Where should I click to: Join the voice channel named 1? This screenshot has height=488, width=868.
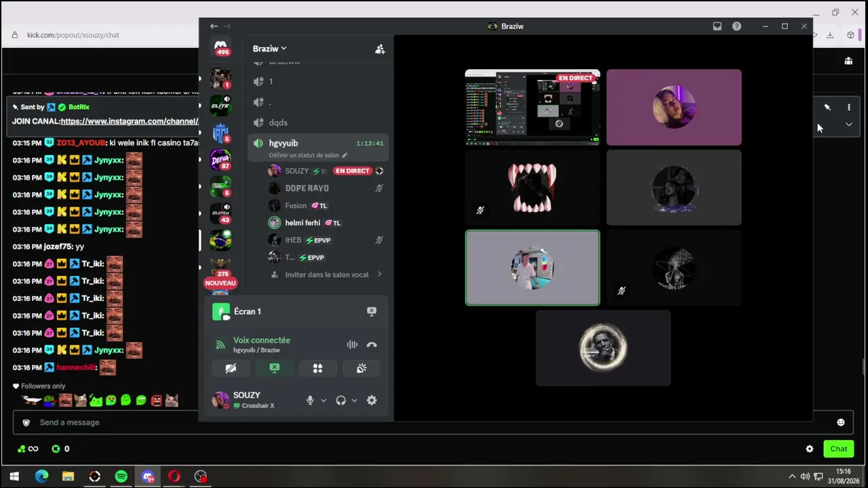pyautogui.click(x=318, y=81)
